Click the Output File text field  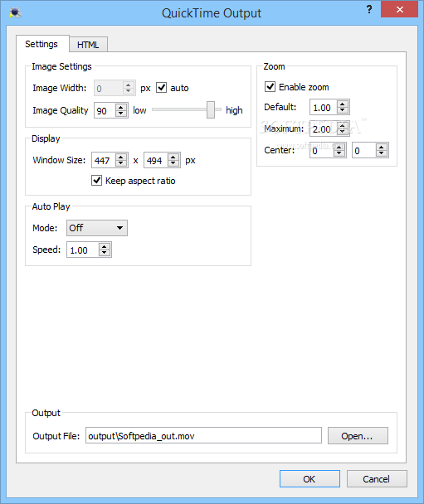coord(203,436)
